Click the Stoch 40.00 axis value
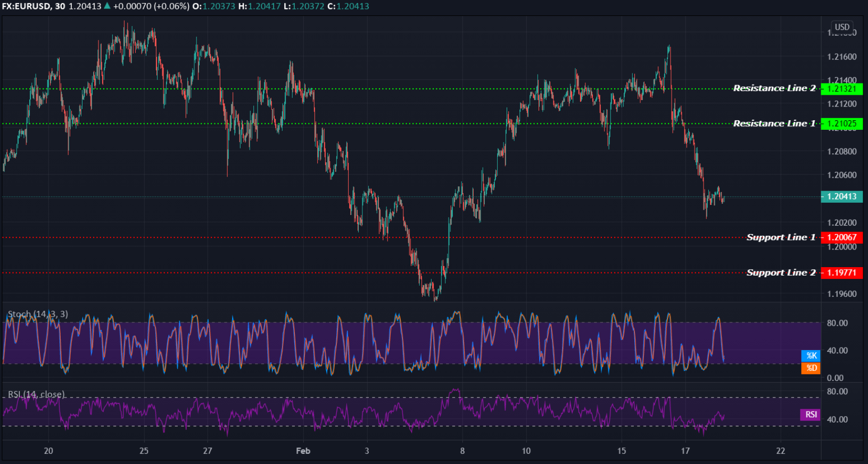This screenshot has height=464, width=868. tap(837, 351)
